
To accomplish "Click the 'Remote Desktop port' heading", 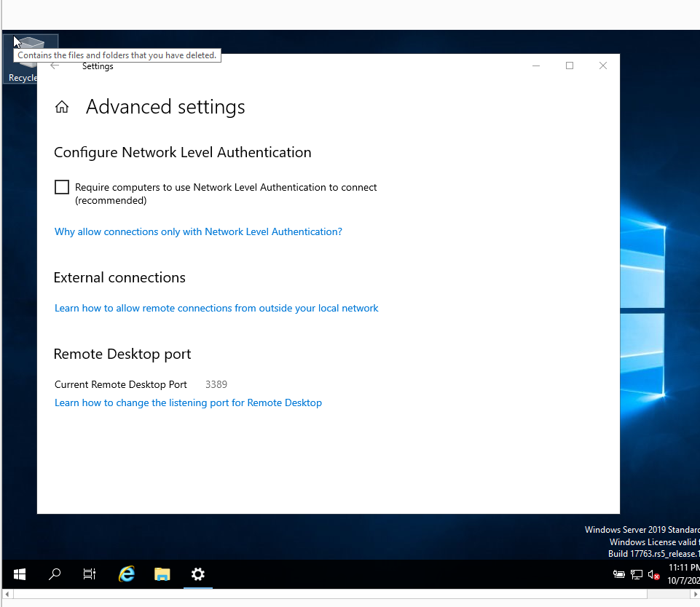I will pos(122,354).
